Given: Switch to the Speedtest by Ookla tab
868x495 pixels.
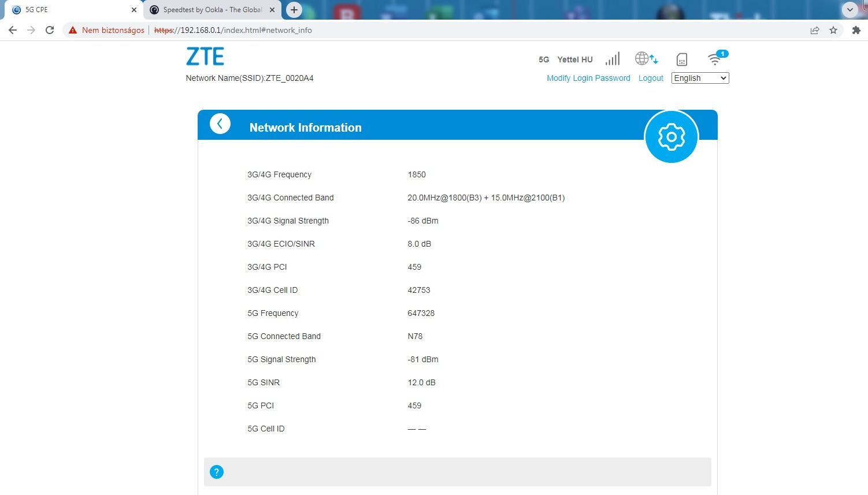Looking at the screenshot, I should tap(213, 10).
